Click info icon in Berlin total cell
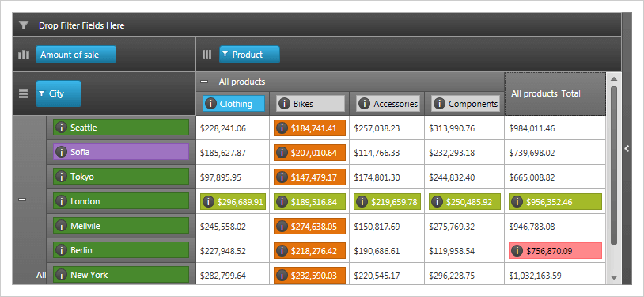The image size is (644, 297). tap(517, 250)
